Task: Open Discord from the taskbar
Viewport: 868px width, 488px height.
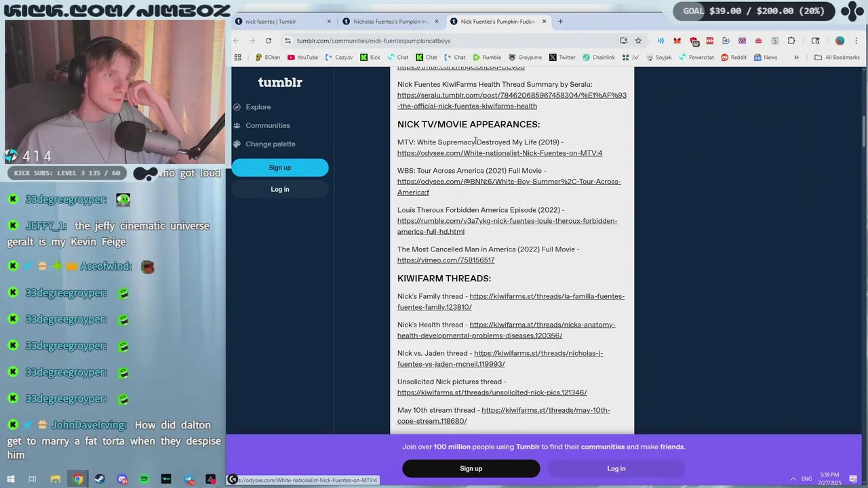Action: 122,479
